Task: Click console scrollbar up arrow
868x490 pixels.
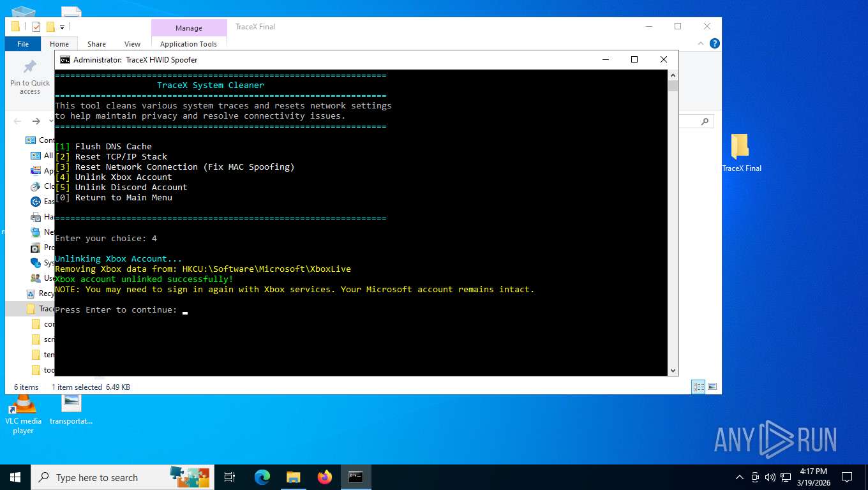Action: point(673,75)
